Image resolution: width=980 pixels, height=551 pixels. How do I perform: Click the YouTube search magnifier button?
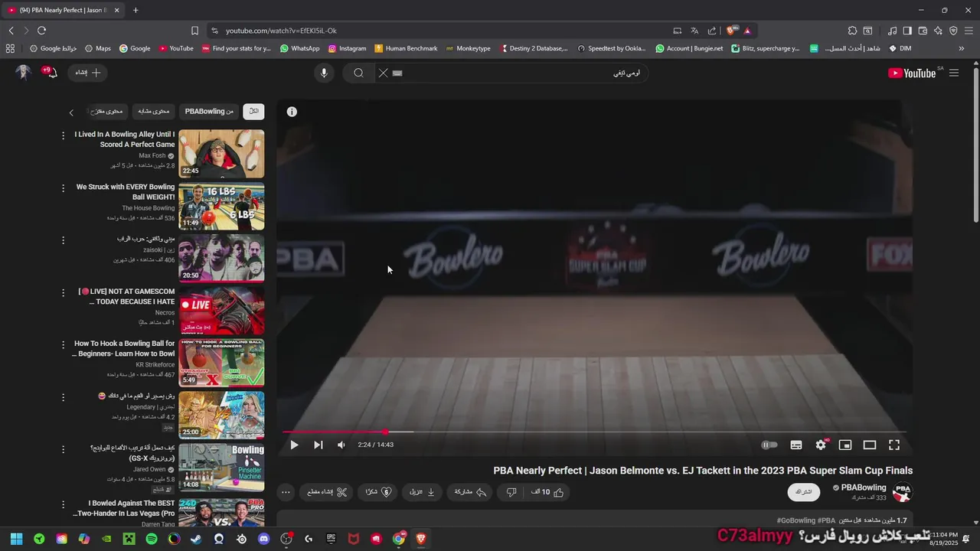(x=358, y=73)
